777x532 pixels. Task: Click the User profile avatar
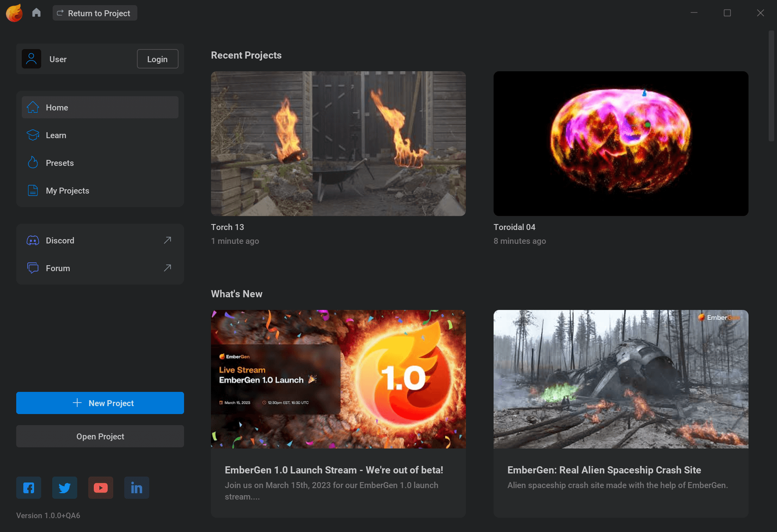pos(31,59)
